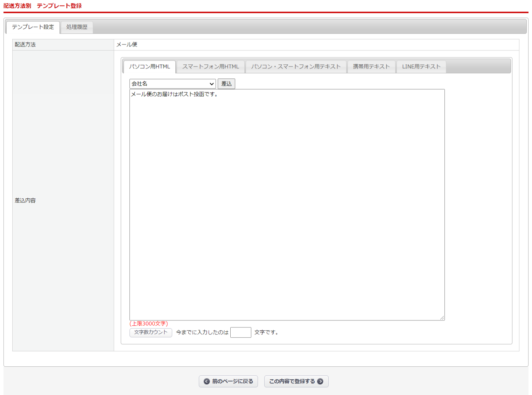Click the 文字です。 text after the count field
Viewport: 532px width, 395px height.
click(x=266, y=332)
